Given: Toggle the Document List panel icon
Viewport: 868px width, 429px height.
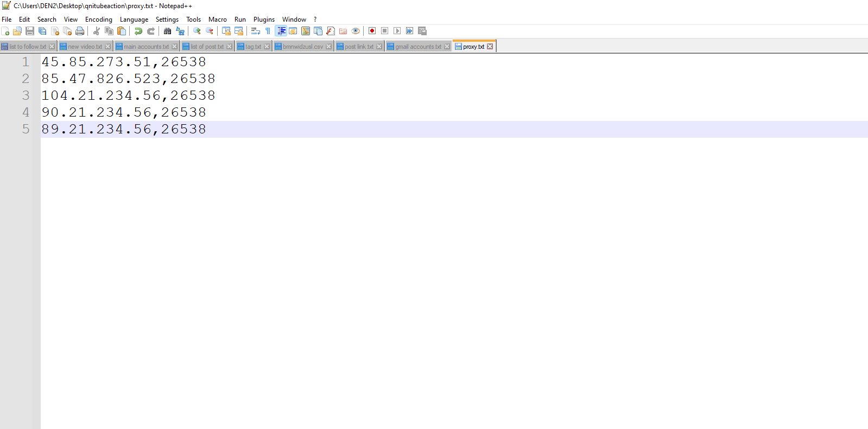Looking at the screenshot, I should [318, 31].
